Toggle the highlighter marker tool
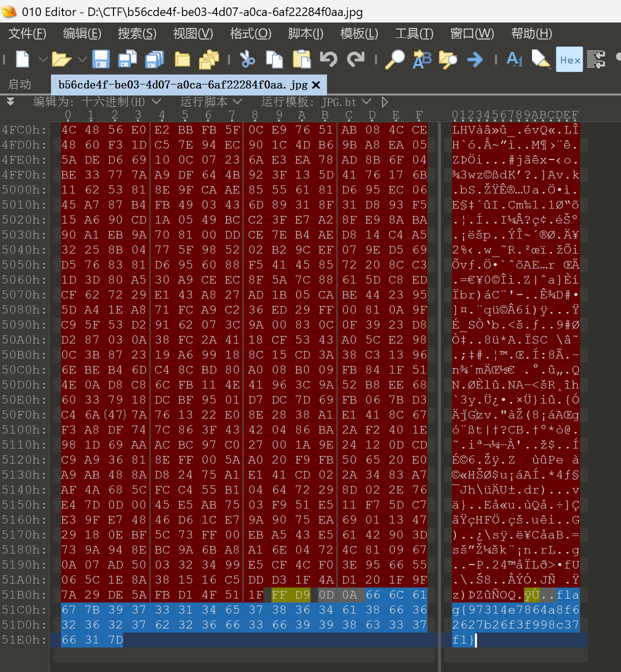621x672 pixels. (540, 59)
